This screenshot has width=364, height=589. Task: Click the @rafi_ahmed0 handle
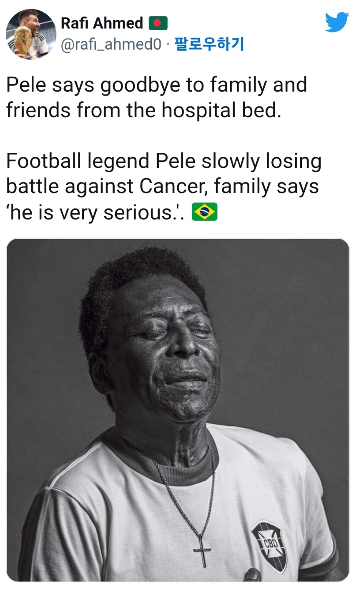tap(111, 44)
